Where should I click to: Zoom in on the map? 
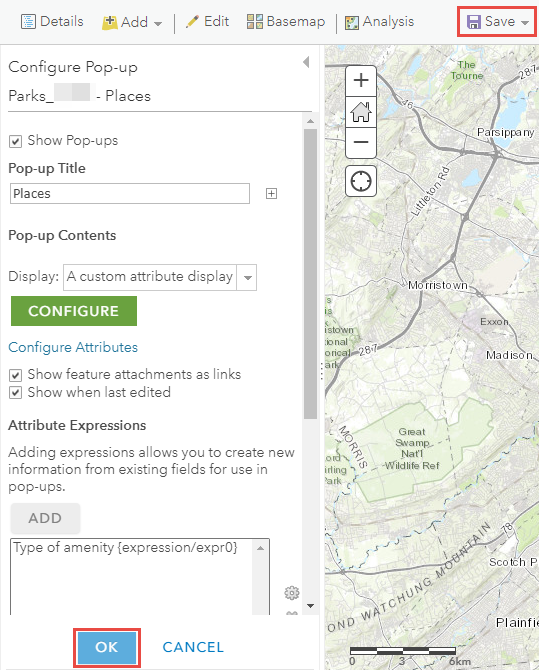pyautogui.click(x=361, y=80)
